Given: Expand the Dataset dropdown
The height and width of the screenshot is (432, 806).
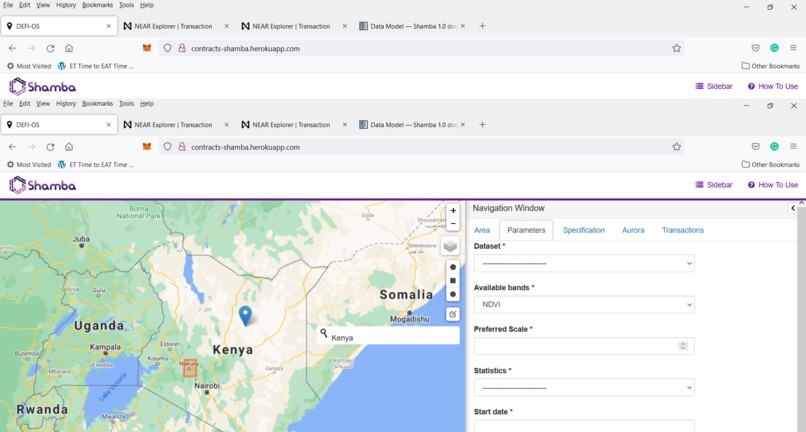Looking at the screenshot, I should (584, 263).
